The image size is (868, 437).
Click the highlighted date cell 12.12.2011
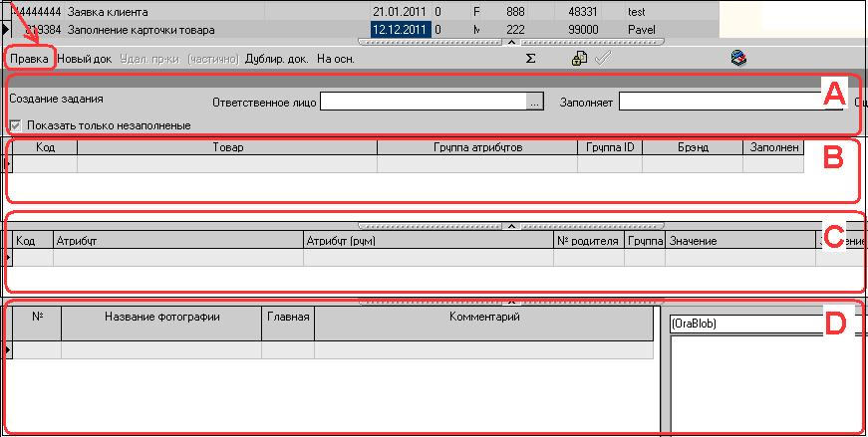pos(401,29)
